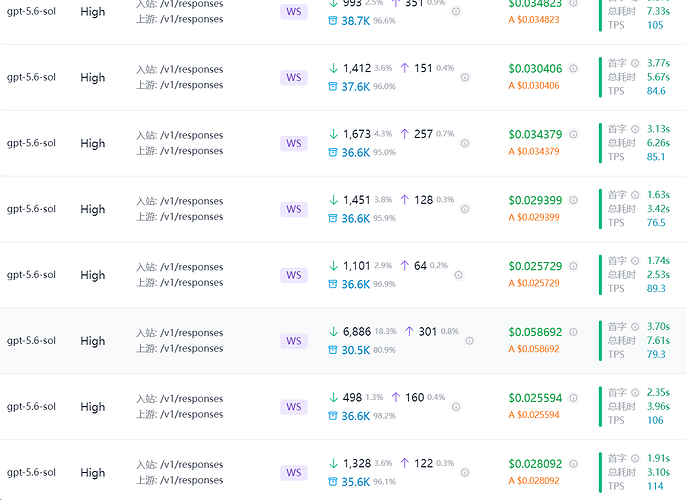Click cache box icon beside 37.6K
The image size is (686, 500).
[332, 87]
